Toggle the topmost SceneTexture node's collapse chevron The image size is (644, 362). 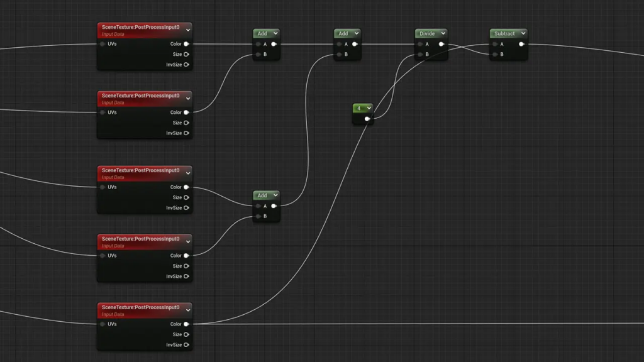click(x=187, y=28)
